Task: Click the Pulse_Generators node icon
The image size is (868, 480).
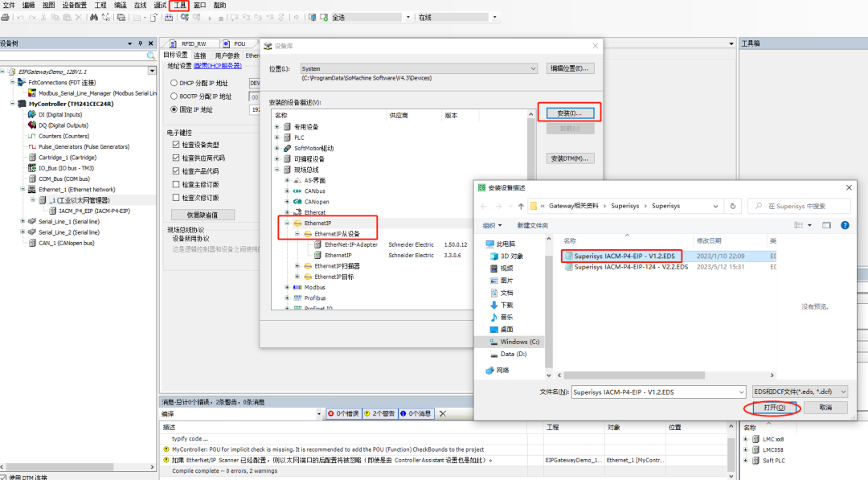Action: (32, 146)
